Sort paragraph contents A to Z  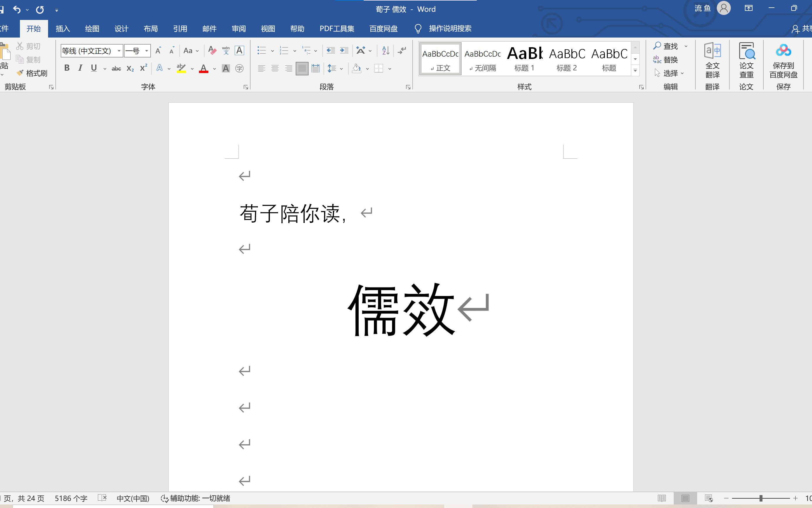pyautogui.click(x=386, y=50)
